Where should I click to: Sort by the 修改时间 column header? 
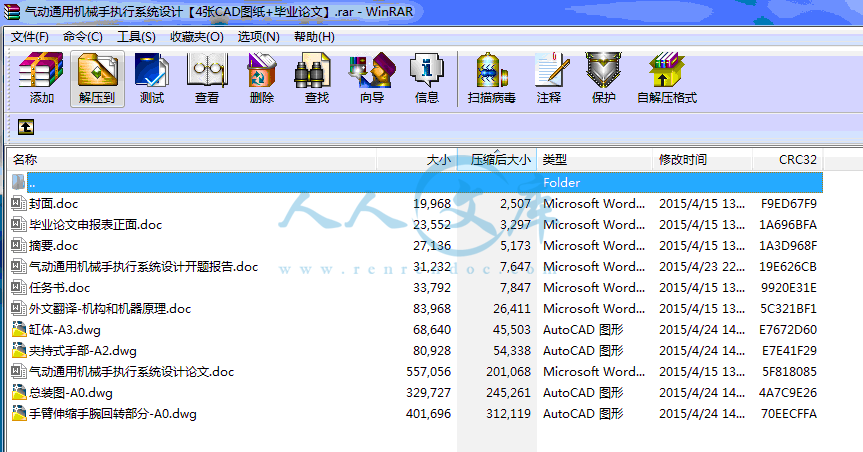(x=702, y=160)
